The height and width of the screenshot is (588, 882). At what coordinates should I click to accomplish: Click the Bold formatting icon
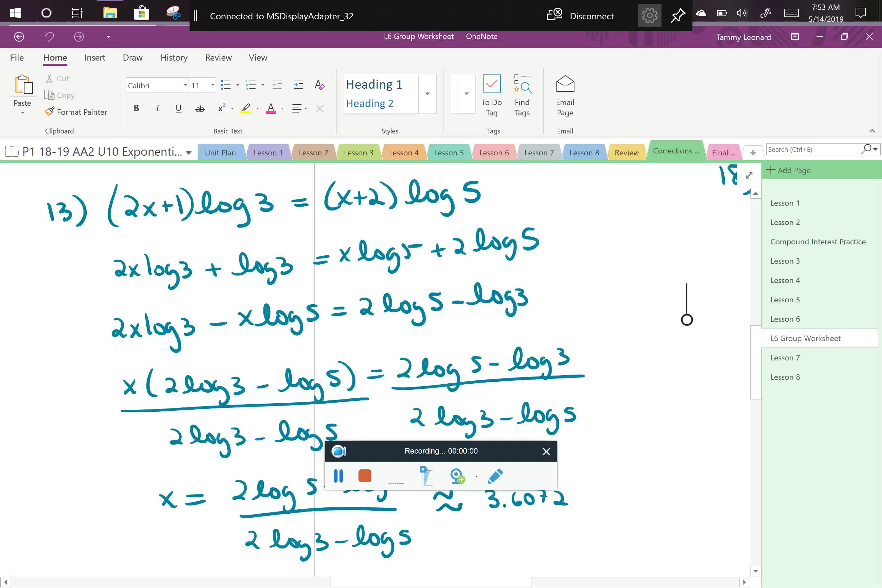coord(136,108)
